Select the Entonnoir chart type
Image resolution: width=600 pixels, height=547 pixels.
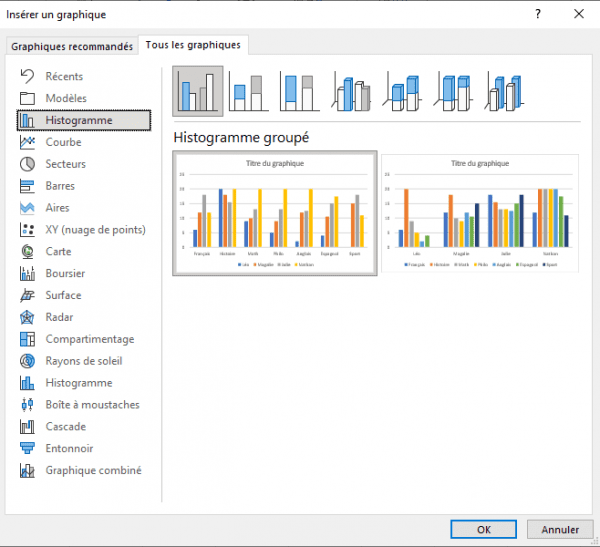(84, 448)
